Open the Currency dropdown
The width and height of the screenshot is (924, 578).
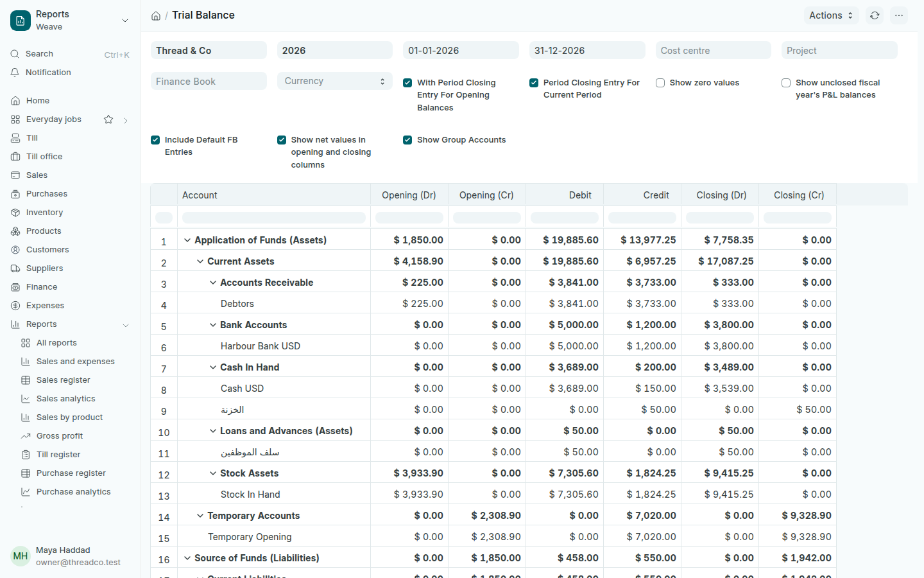tap(335, 81)
